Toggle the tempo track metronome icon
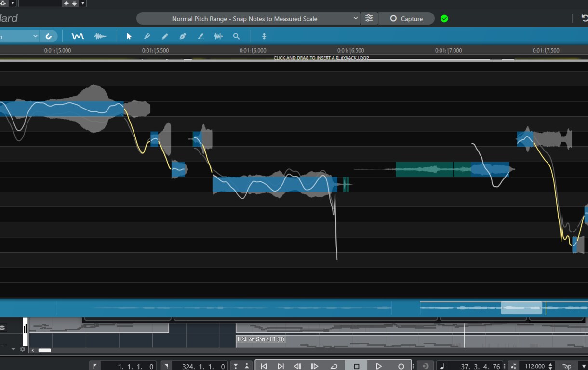588x370 pixels. point(514,366)
